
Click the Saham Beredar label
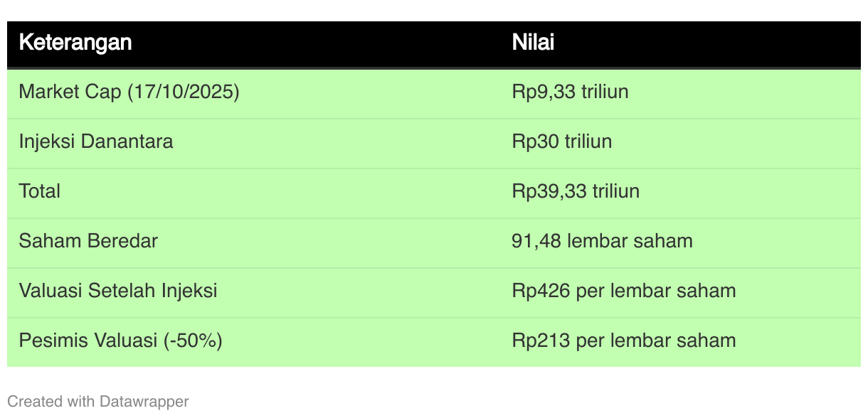(88, 241)
